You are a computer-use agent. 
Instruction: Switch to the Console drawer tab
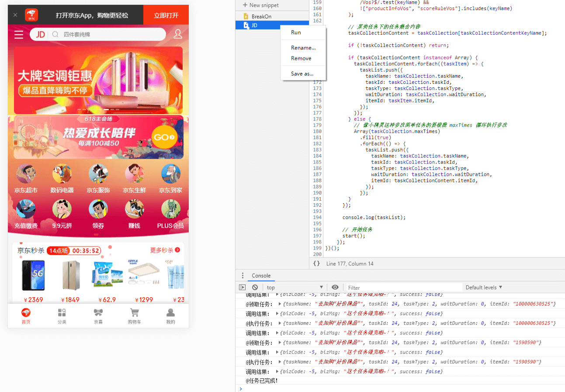pos(261,276)
